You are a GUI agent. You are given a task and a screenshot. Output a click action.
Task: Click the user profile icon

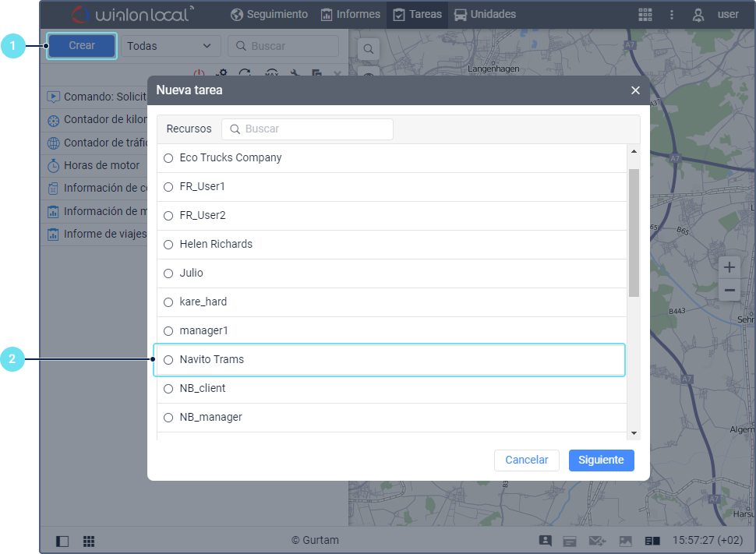point(698,15)
